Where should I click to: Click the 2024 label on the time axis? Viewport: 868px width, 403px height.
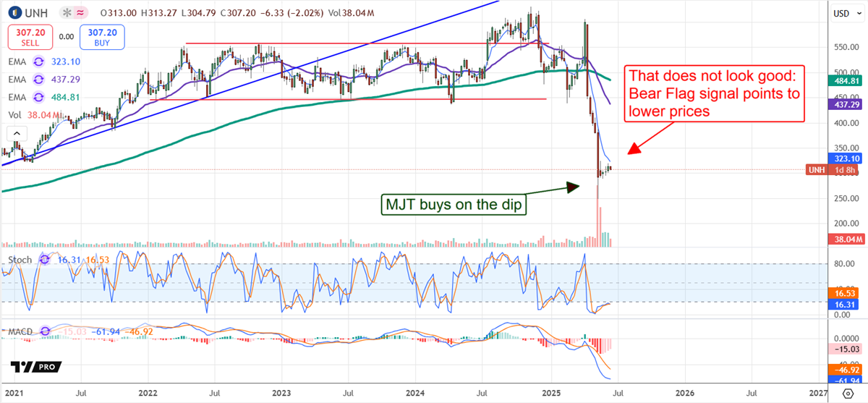[x=415, y=394]
